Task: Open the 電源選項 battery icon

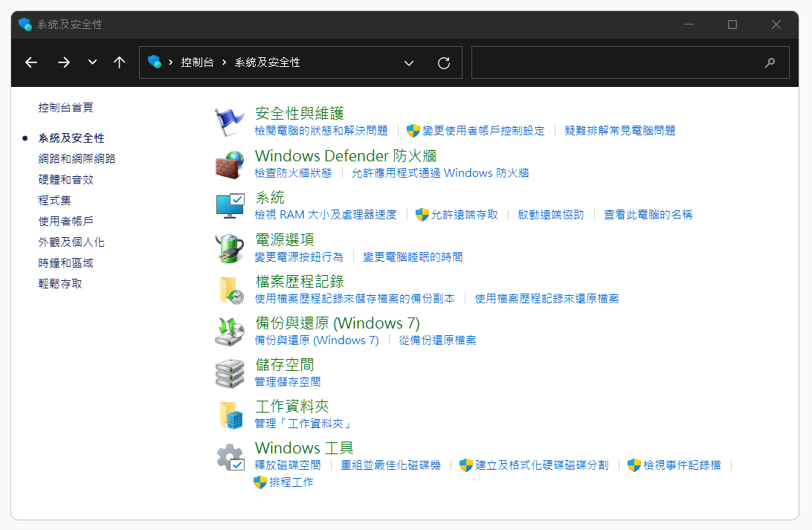Action: click(230, 248)
